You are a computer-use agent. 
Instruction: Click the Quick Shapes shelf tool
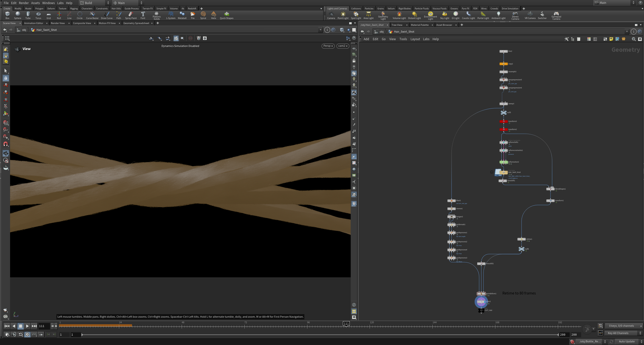point(227,15)
